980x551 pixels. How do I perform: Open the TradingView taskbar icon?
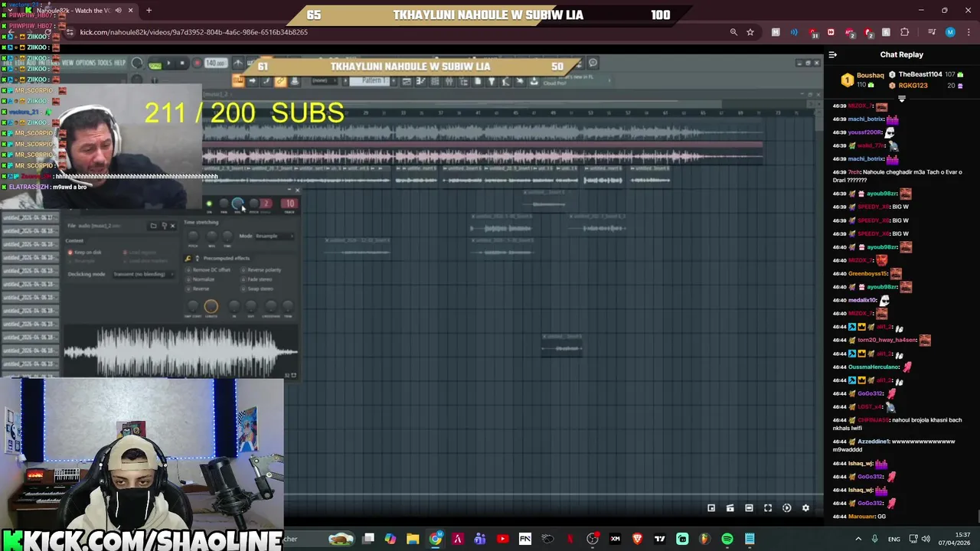tap(659, 539)
